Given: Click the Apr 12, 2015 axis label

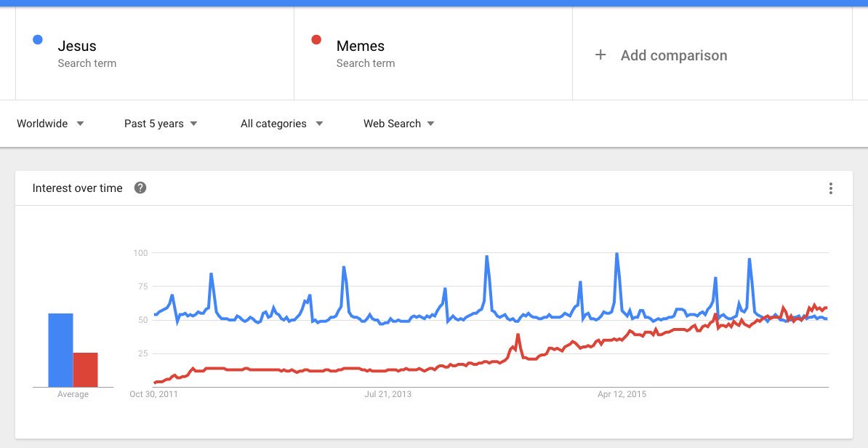Looking at the screenshot, I should click(622, 394).
